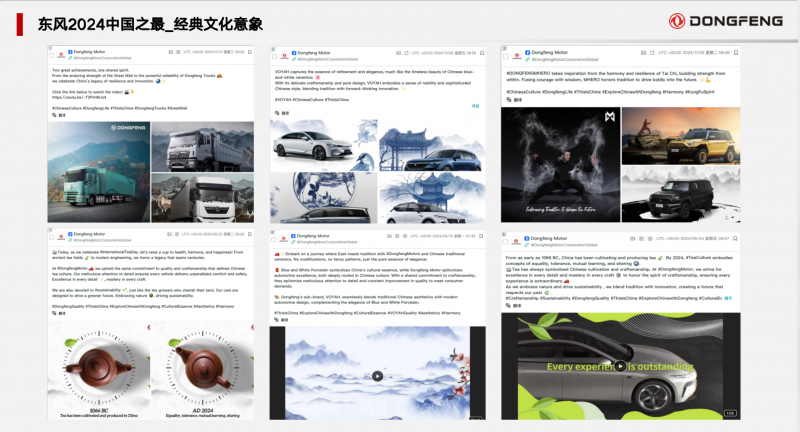Open the blue VOYAH car with pavilion image
The image size is (800, 432).
pyautogui.click(x=432, y=145)
